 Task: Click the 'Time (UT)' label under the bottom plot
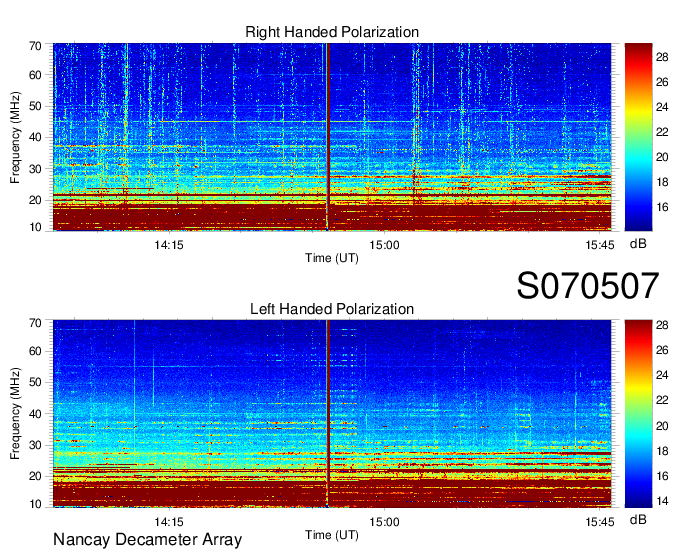[332, 535]
